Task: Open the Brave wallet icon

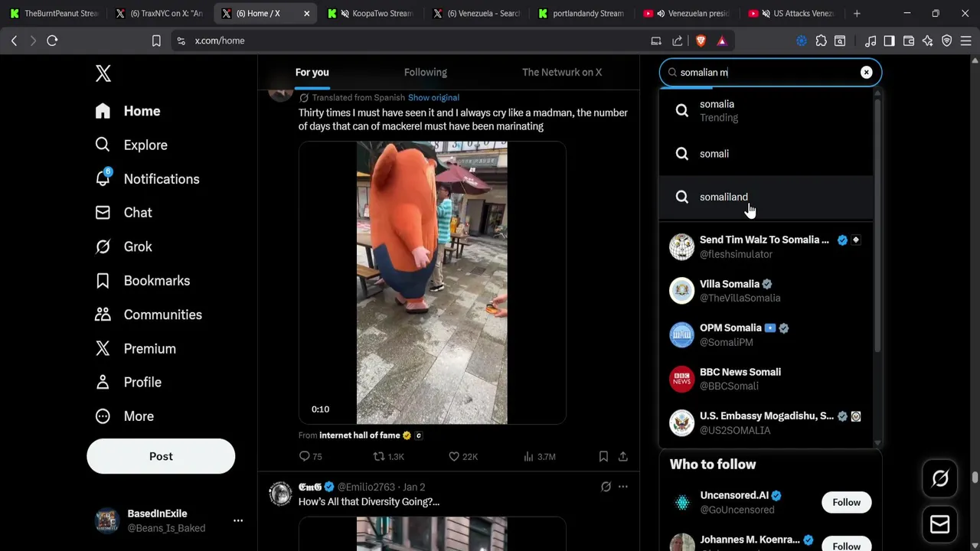Action: pos(909,41)
